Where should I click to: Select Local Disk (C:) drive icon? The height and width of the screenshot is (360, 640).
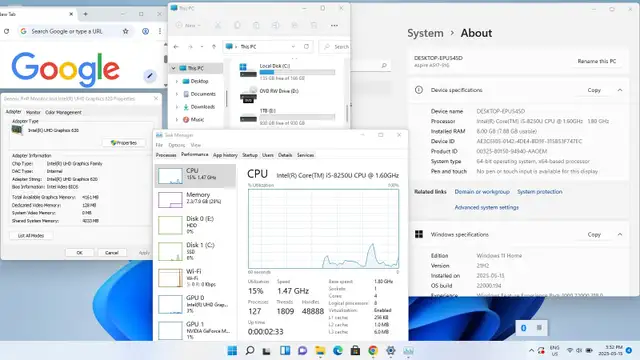(x=248, y=71)
